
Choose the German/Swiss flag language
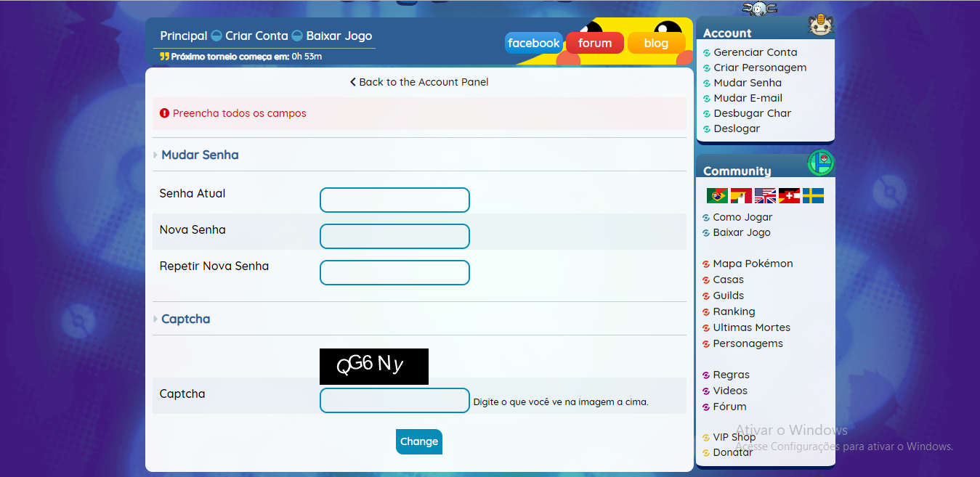[x=789, y=196]
